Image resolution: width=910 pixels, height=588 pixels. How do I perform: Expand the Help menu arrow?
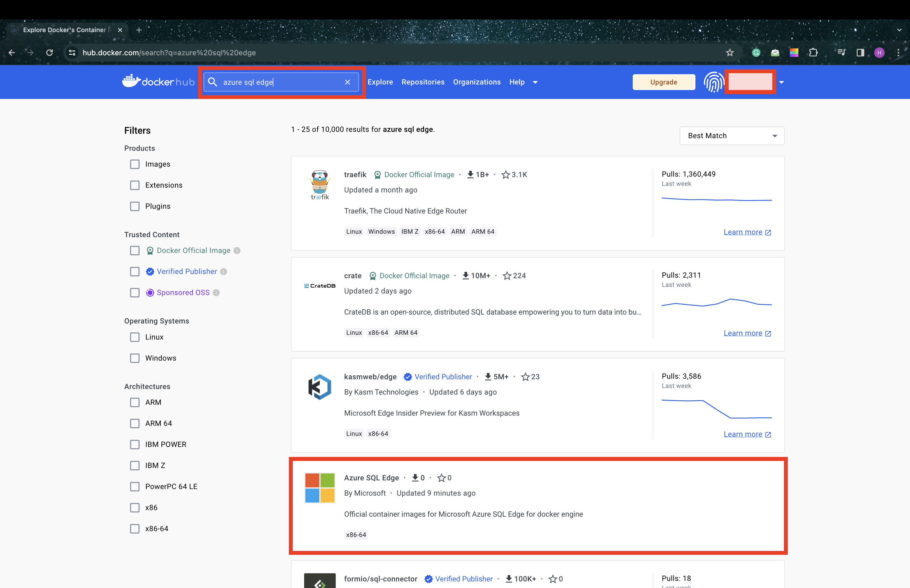pos(535,82)
